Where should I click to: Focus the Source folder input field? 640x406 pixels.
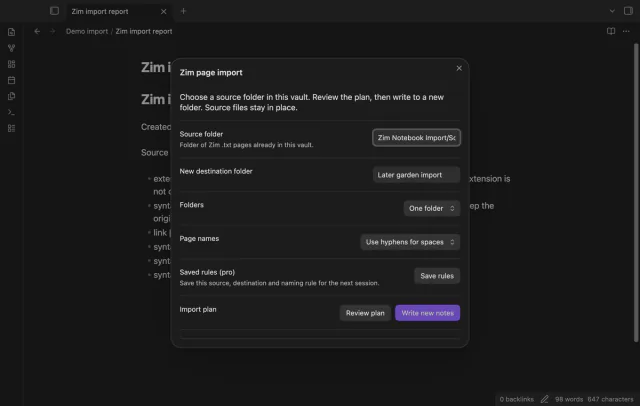coord(416,138)
